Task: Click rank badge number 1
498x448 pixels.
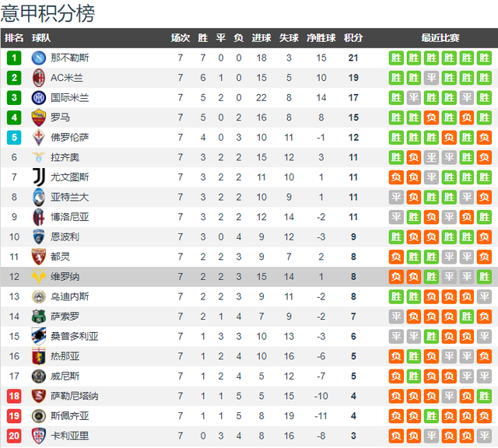Action: coord(14,58)
